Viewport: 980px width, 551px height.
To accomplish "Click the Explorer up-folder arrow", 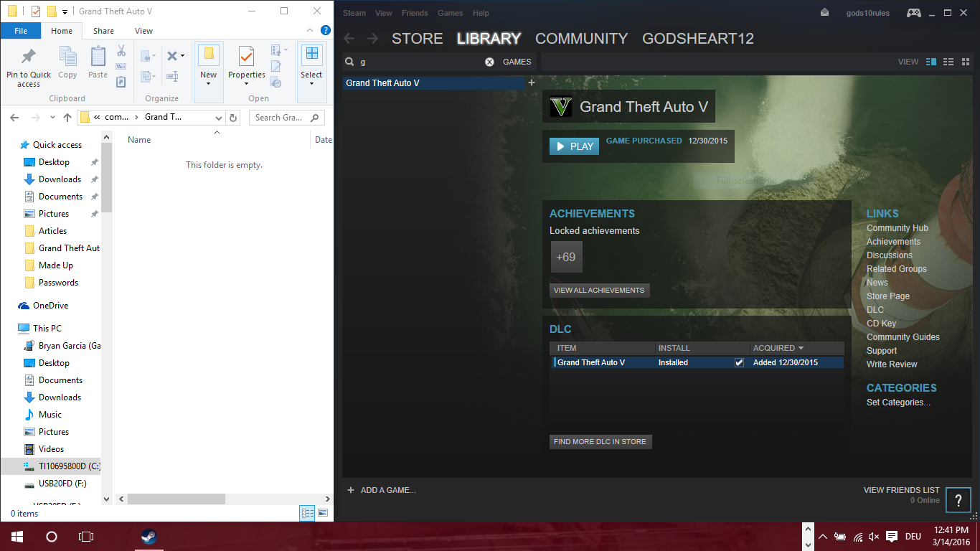I will 67,117.
